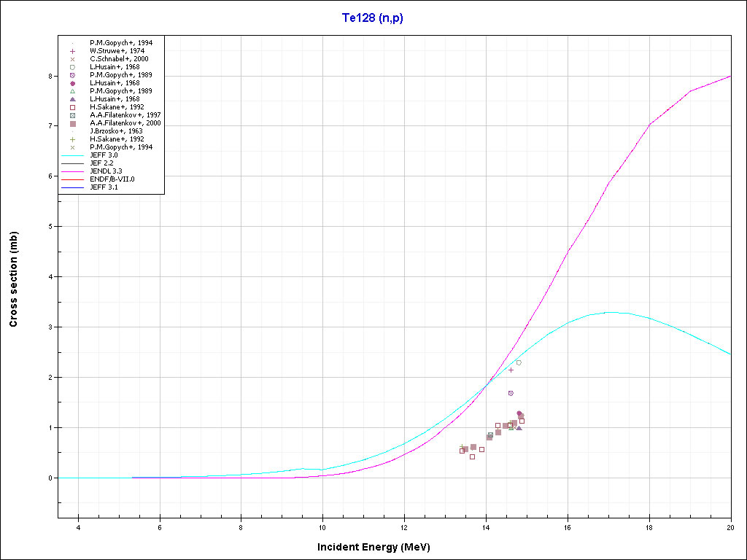This screenshot has width=747, height=560.
Task: Pick the A.A.Filatenkov+, 2000 filled square legend icon
Action: point(72,123)
